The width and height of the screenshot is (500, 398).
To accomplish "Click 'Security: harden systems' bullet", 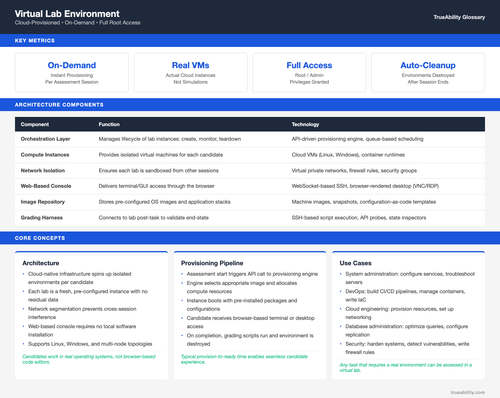I will pyautogui.click(x=407, y=348).
